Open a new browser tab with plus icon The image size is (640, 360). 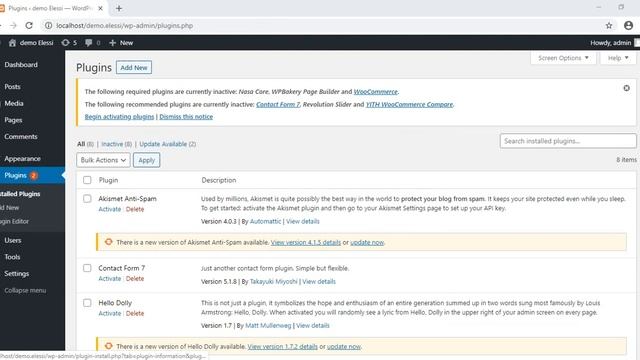(x=119, y=8)
